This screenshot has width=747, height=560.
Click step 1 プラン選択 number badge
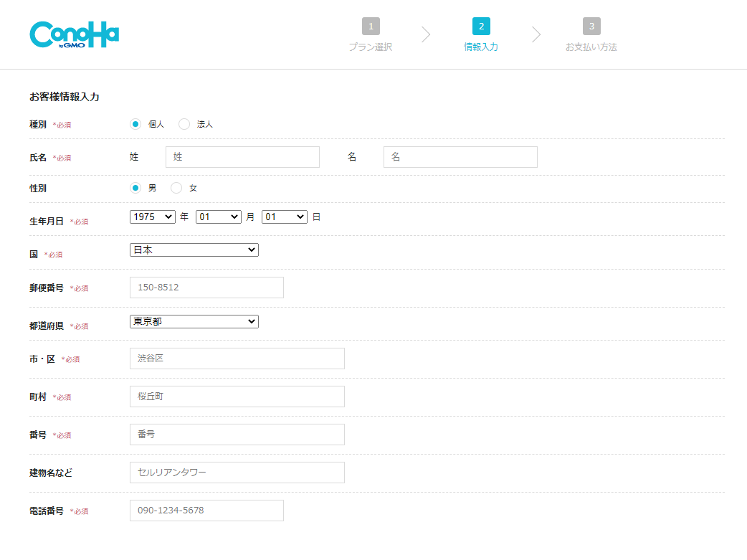[371, 27]
